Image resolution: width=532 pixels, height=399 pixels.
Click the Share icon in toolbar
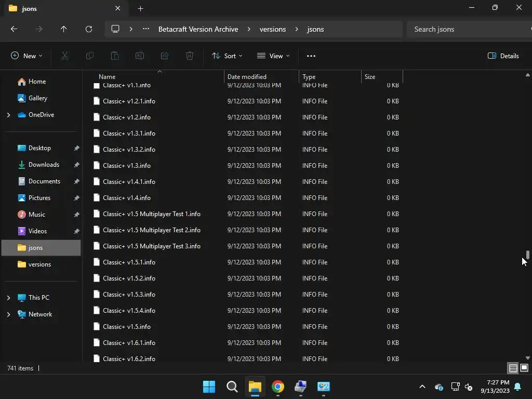click(165, 56)
